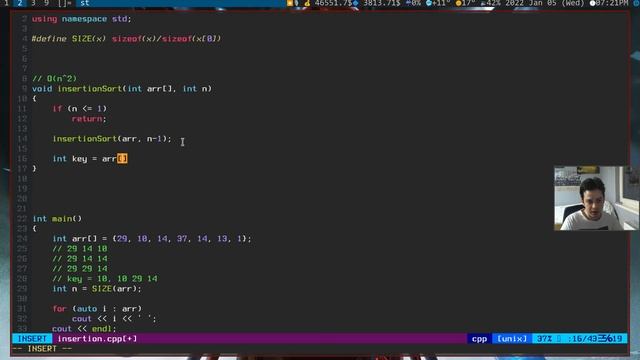Click the 'int main()' line
This screenshot has height=360, width=640.
coord(57,219)
